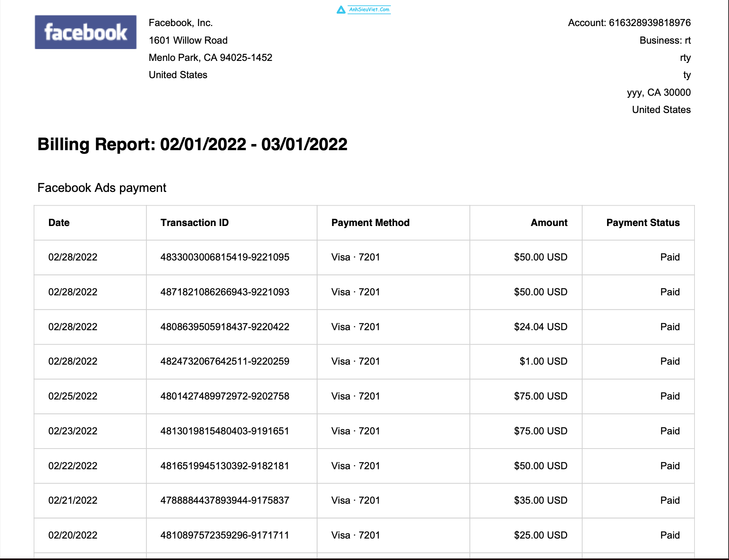
Task: Select the Payment Method column header
Action: [370, 223]
